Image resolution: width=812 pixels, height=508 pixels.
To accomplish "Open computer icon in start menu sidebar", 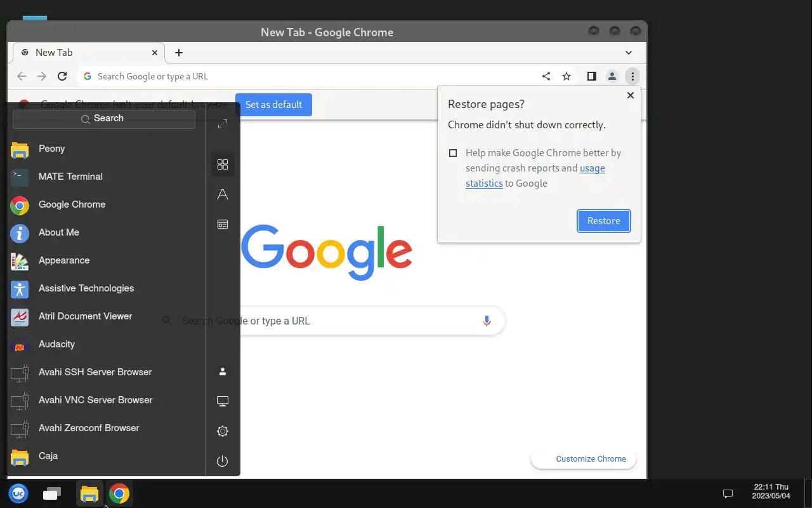I will (x=223, y=401).
